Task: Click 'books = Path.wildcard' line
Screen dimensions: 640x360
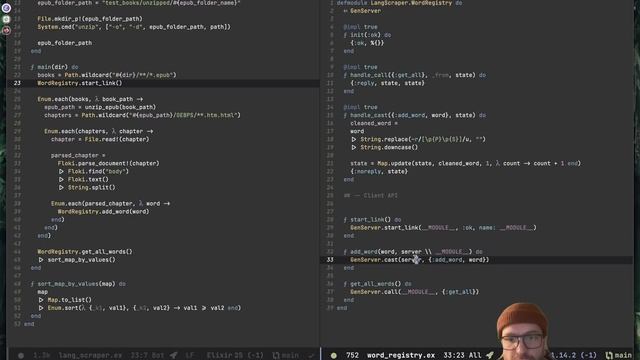Action: click(x=107, y=75)
